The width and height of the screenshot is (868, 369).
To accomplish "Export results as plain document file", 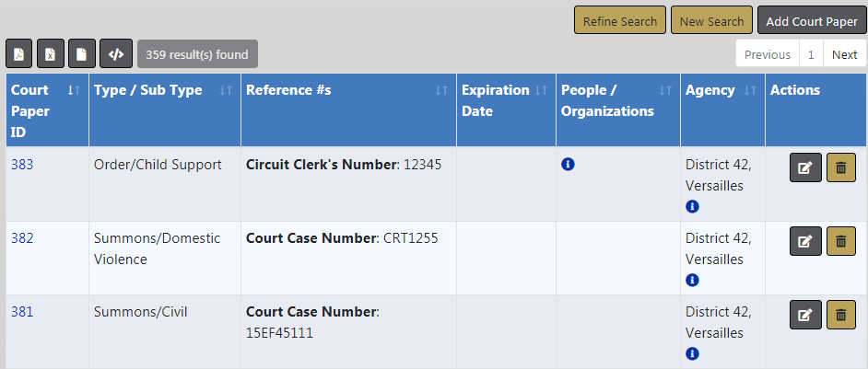I will [82, 54].
